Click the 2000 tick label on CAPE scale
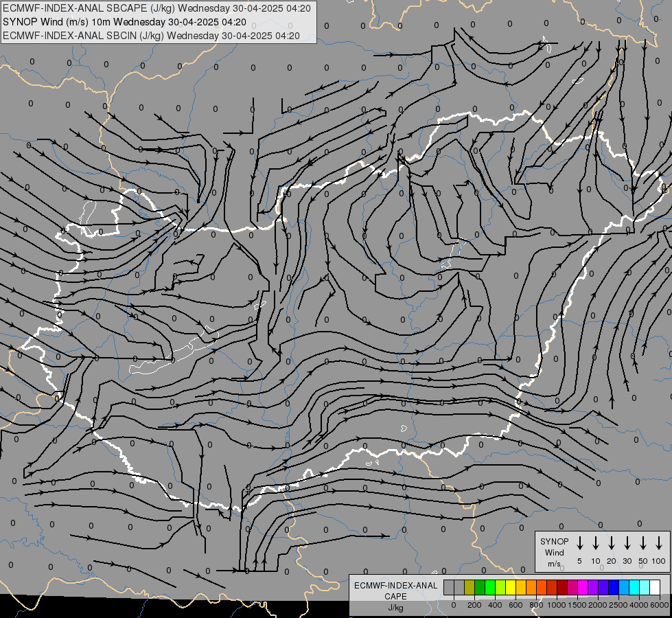 (x=597, y=605)
